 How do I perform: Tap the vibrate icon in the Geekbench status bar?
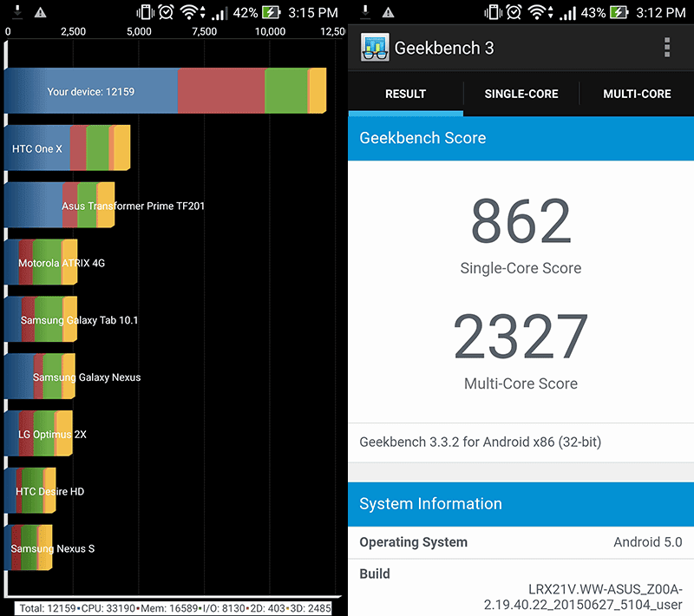click(493, 12)
